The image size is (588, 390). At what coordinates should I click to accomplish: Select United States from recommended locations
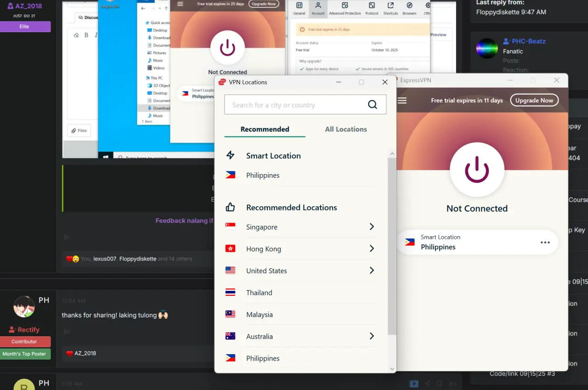click(266, 271)
